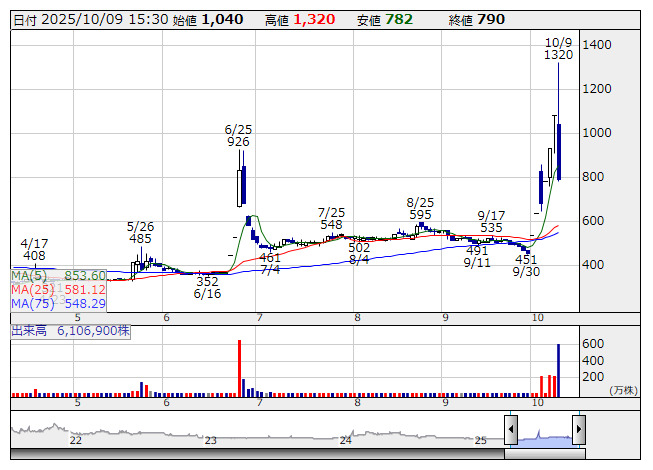Click the right range handle arrow in navigator
653x470 pixels.
pos(578,431)
